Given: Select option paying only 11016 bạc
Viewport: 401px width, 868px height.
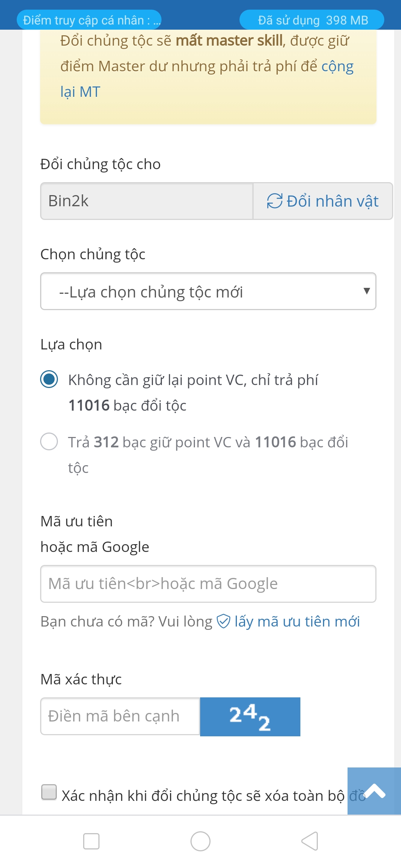Looking at the screenshot, I should 49,379.
